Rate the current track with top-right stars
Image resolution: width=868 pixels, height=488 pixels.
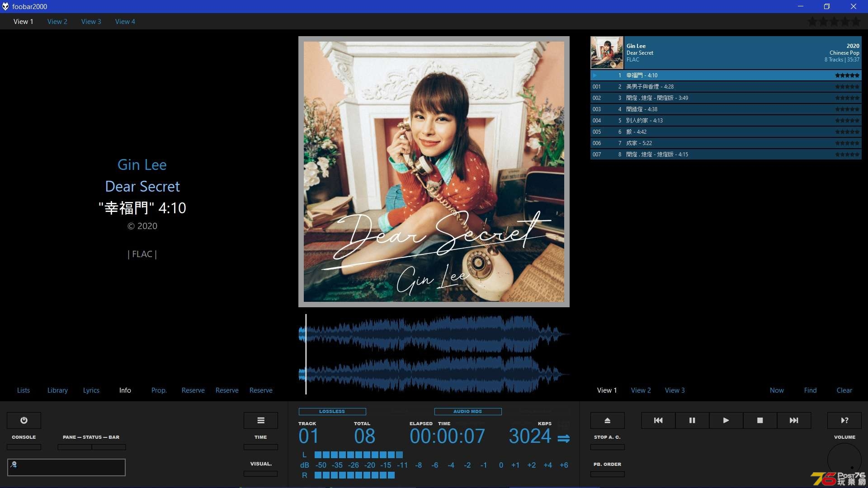834,21
